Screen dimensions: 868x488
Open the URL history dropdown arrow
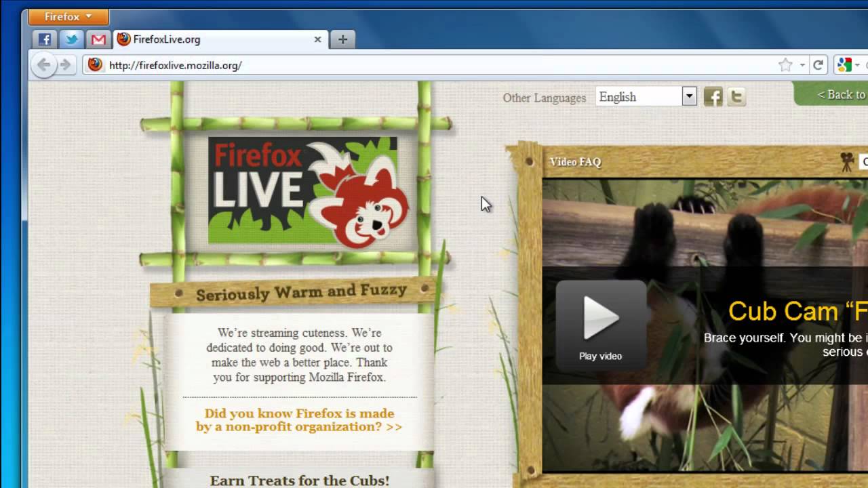[x=802, y=66]
